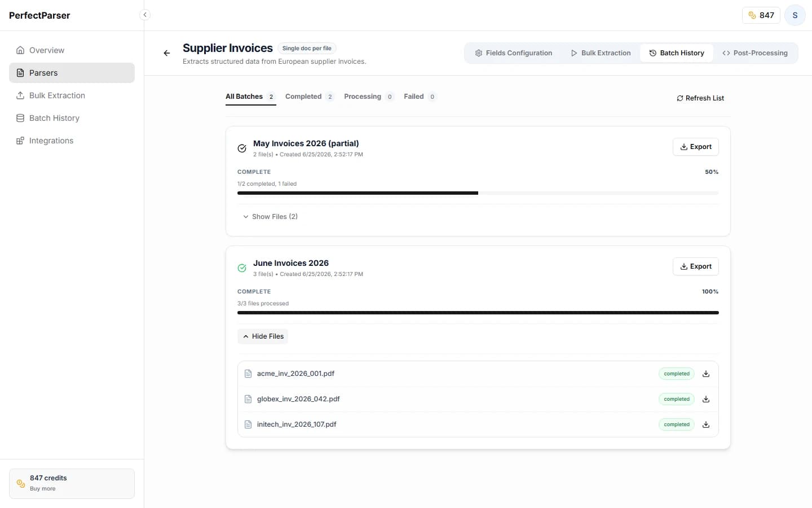The image size is (812, 508).
Task: Open Parsers in the sidebar
Action: click(72, 73)
